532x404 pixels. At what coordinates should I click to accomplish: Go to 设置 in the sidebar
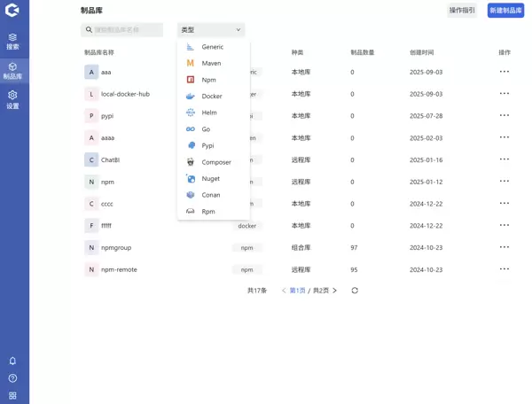click(x=12, y=99)
